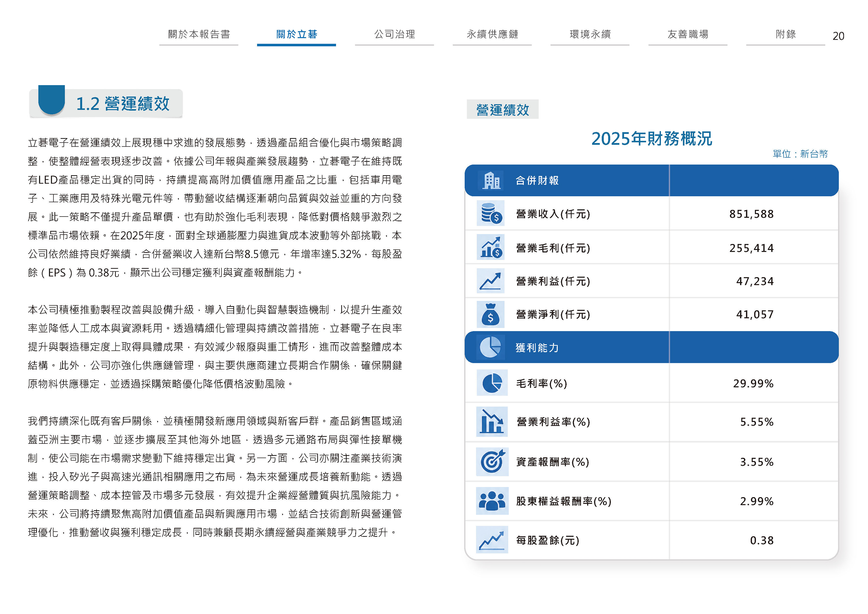Click the target icon for 資產報酬率
This screenshot has width=868, height=614.
click(x=492, y=461)
